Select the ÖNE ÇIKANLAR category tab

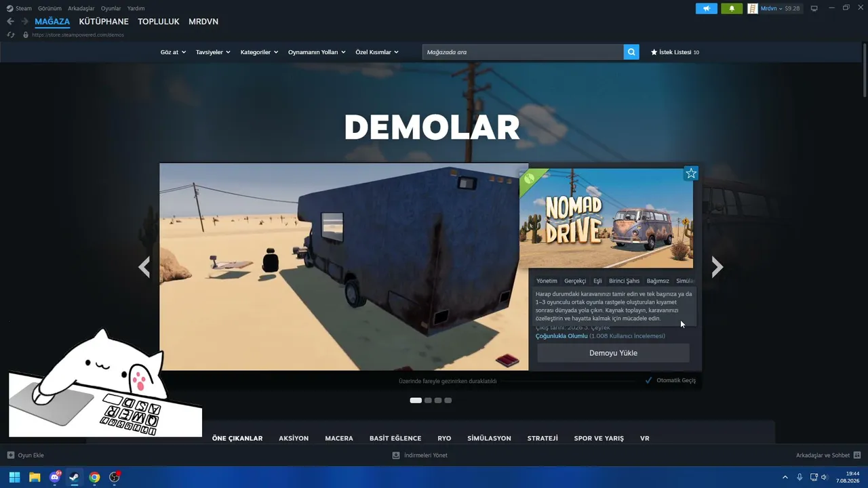tap(237, 438)
